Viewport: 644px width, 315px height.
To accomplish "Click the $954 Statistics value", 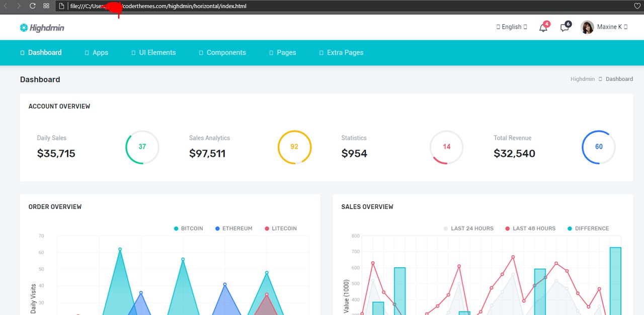I will pyautogui.click(x=354, y=153).
